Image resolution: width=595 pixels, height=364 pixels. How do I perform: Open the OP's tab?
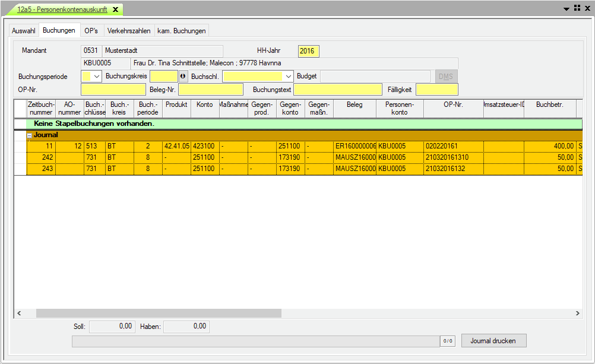click(91, 31)
